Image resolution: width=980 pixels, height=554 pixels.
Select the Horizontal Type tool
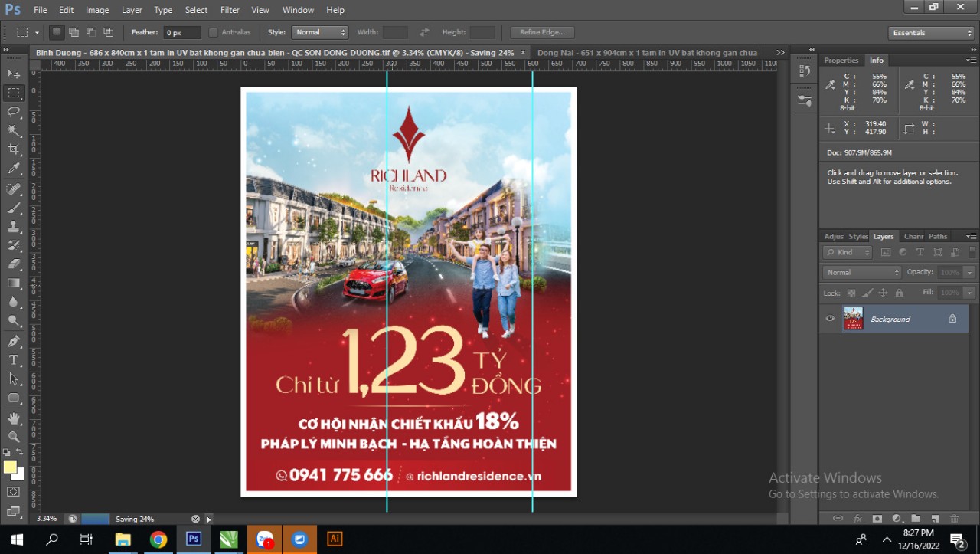point(14,360)
